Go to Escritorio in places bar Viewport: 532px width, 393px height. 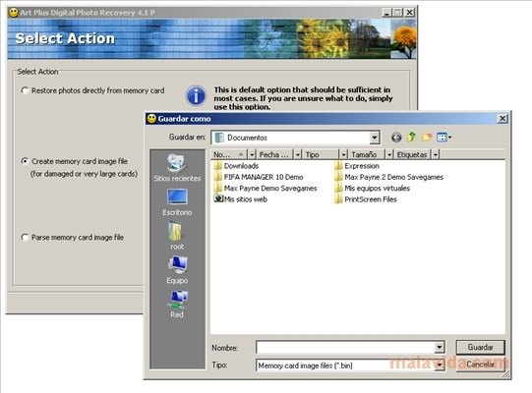click(x=177, y=202)
